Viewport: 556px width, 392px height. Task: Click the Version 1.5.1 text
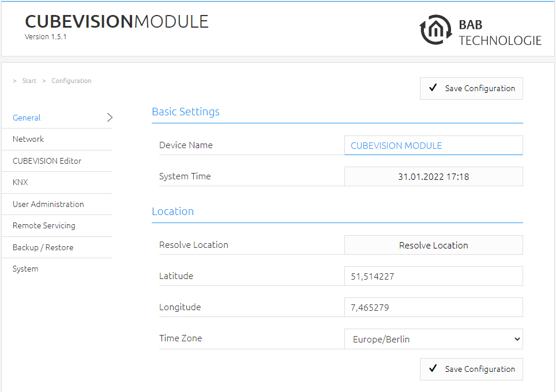tap(46, 37)
